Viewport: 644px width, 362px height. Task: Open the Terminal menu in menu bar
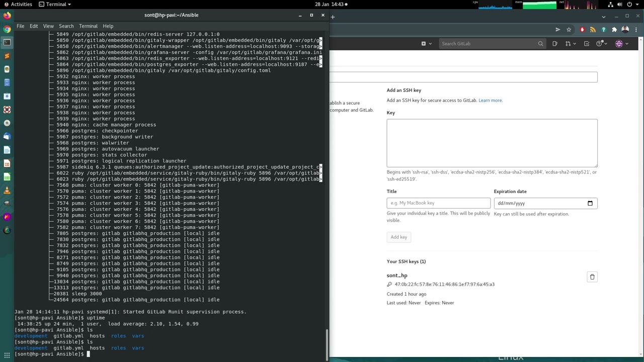coord(88,26)
